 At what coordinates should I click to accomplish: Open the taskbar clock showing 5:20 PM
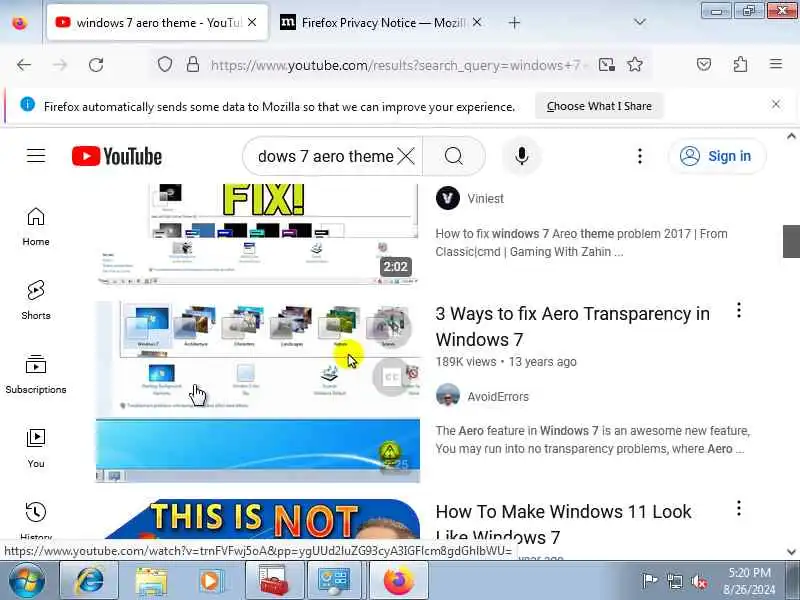[x=749, y=581]
